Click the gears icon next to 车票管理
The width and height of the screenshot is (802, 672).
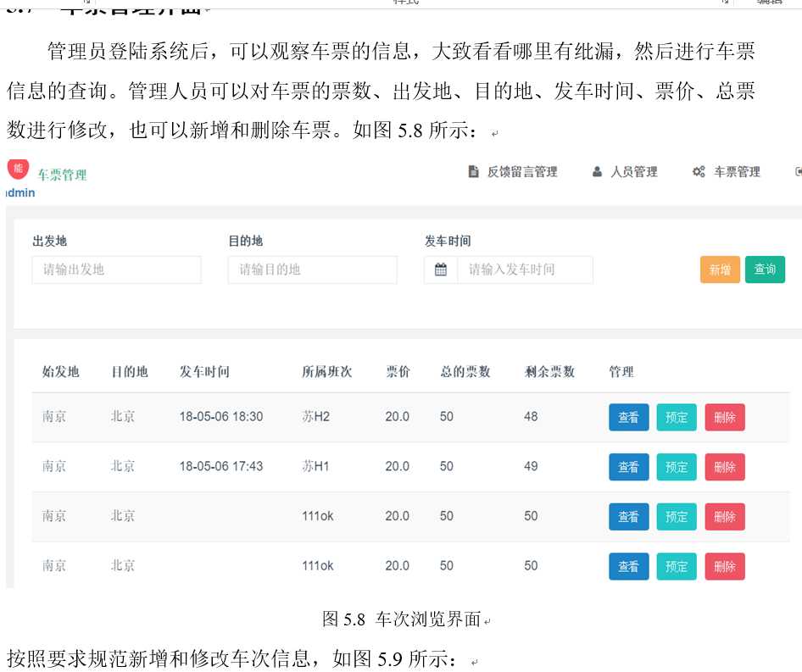[x=699, y=172]
